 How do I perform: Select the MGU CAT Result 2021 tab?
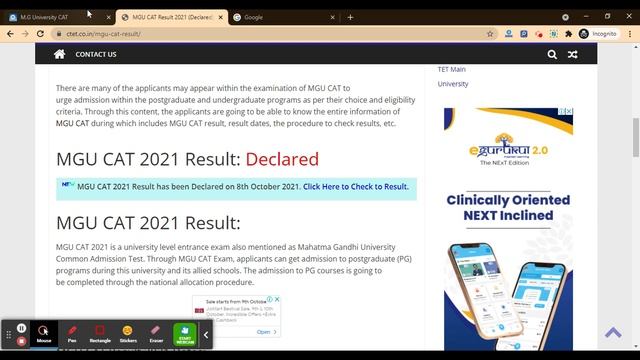pyautogui.click(x=172, y=17)
